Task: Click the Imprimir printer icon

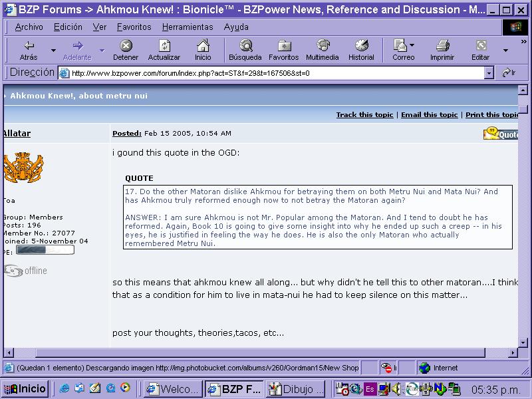Action: click(442, 46)
